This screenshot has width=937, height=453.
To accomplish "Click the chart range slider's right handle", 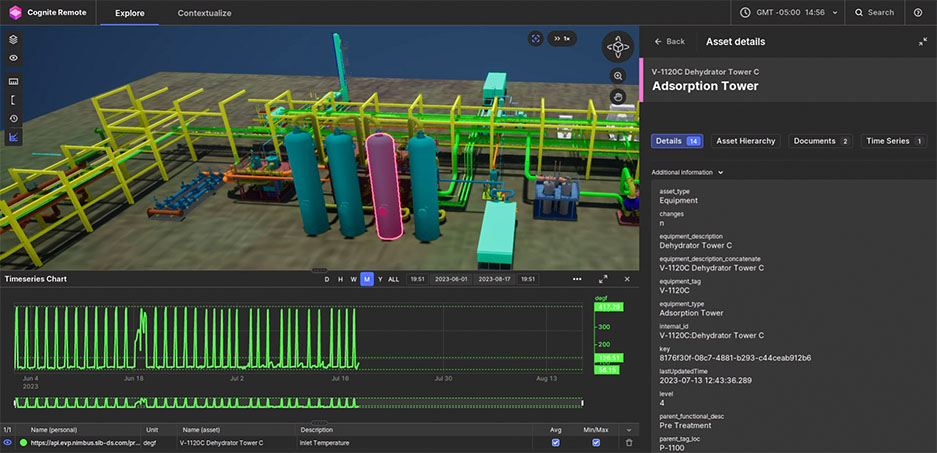I will pos(582,403).
